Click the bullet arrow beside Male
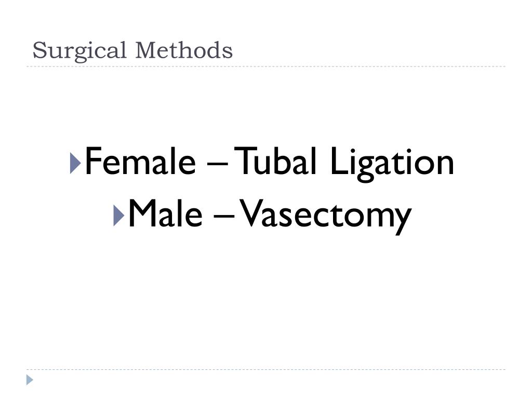Image resolution: width=532 pixels, height=399 pixels. [x=117, y=215]
